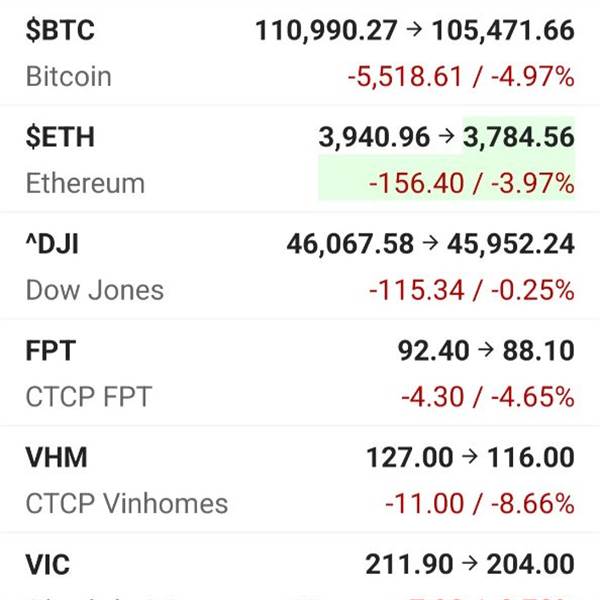Open the $ETH ticker symbol

tap(60, 137)
